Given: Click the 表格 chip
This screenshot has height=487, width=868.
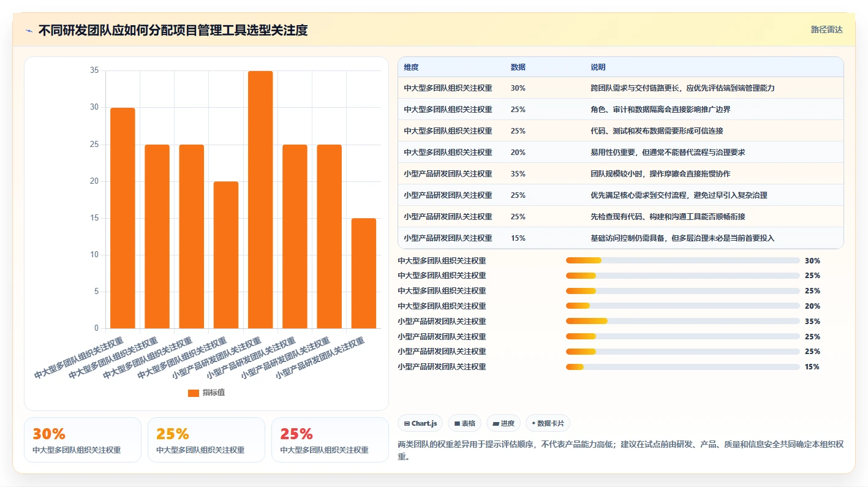Looking at the screenshot, I should (x=464, y=423).
